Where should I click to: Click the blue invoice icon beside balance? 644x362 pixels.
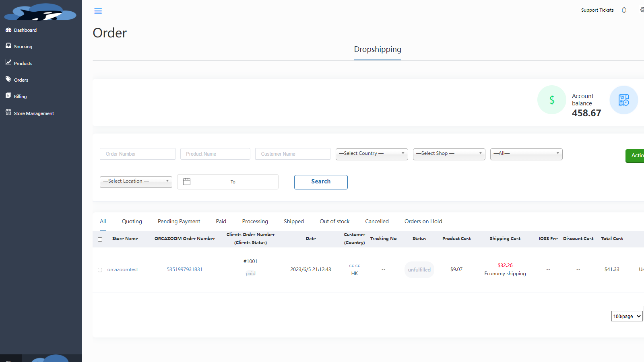(623, 100)
